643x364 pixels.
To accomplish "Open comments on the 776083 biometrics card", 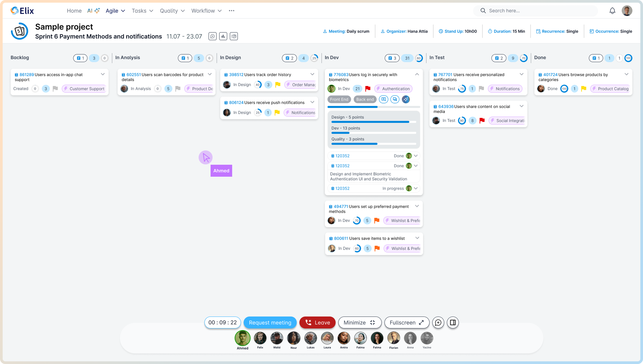I will click(x=395, y=99).
